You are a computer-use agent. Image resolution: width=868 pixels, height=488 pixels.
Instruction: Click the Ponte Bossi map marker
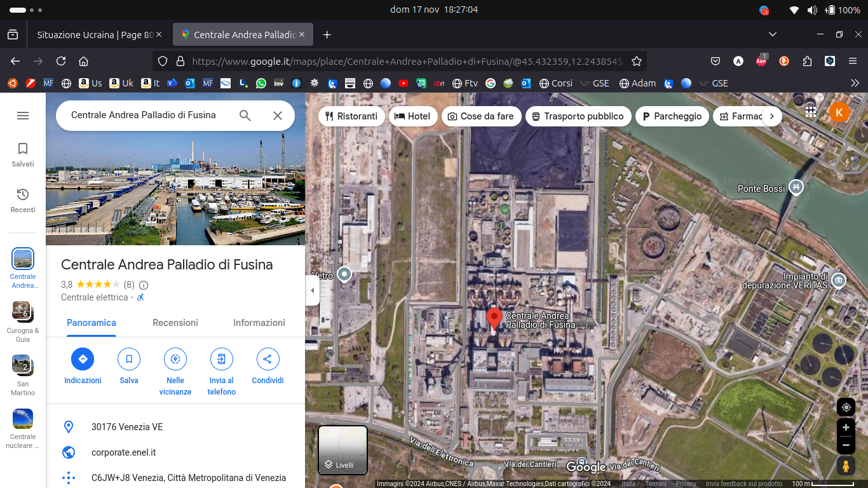point(796,187)
